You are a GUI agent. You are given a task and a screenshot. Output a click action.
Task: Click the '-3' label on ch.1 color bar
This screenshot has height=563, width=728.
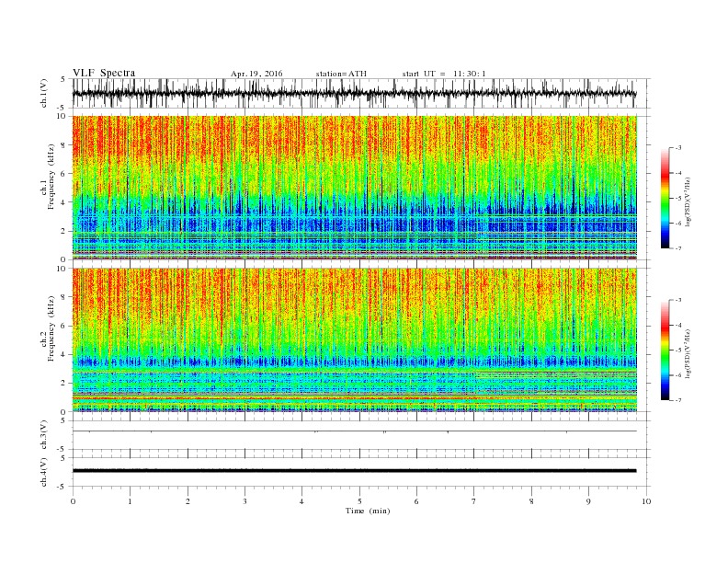coord(677,148)
